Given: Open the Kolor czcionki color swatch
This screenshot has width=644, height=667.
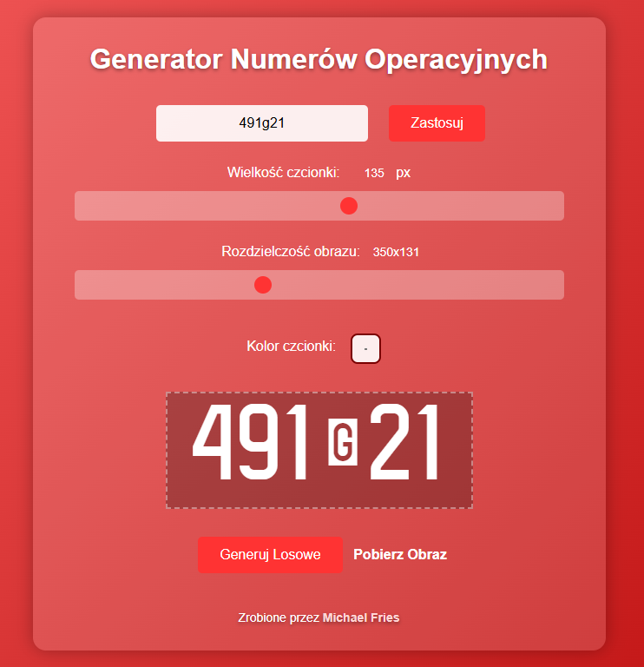Looking at the screenshot, I should coord(365,348).
